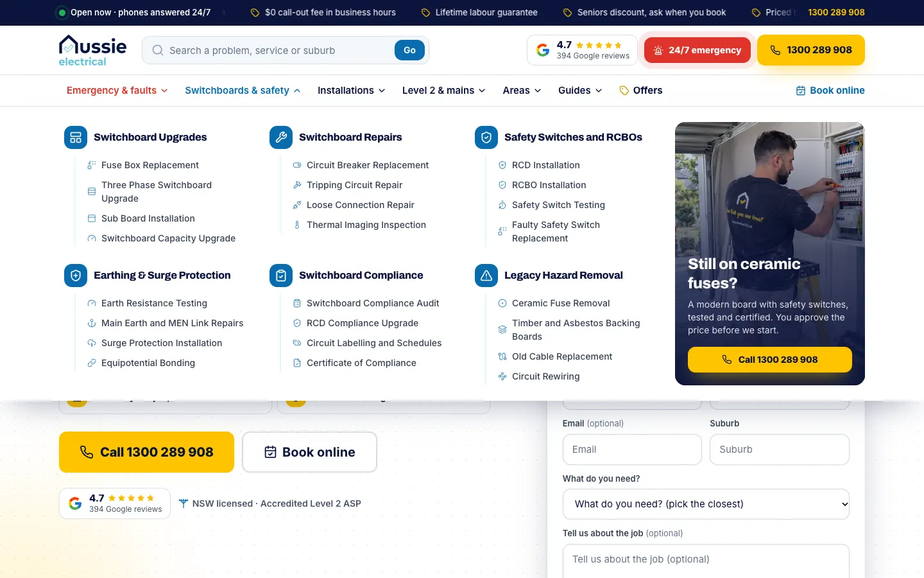The width and height of the screenshot is (924, 578).
Task: Click the large Call 1300 289 908 hero button
Action: (x=146, y=452)
